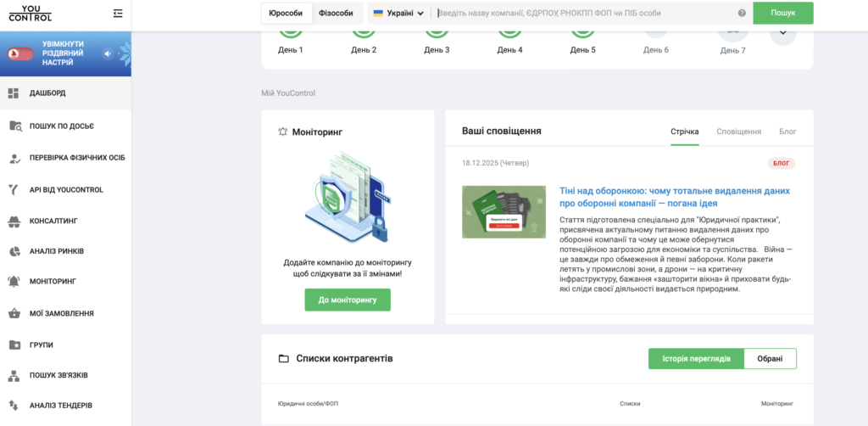The width and height of the screenshot is (868, 426).
Task: Open Дашборд via its grid icon
Action: click(x=14, y=92)
